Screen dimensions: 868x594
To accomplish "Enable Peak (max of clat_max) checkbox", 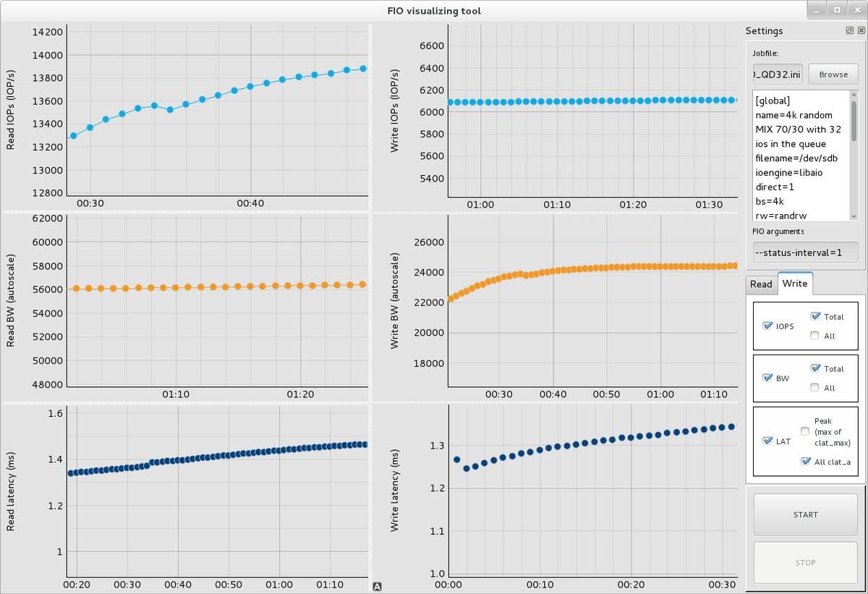I will (x=805, y=431).
